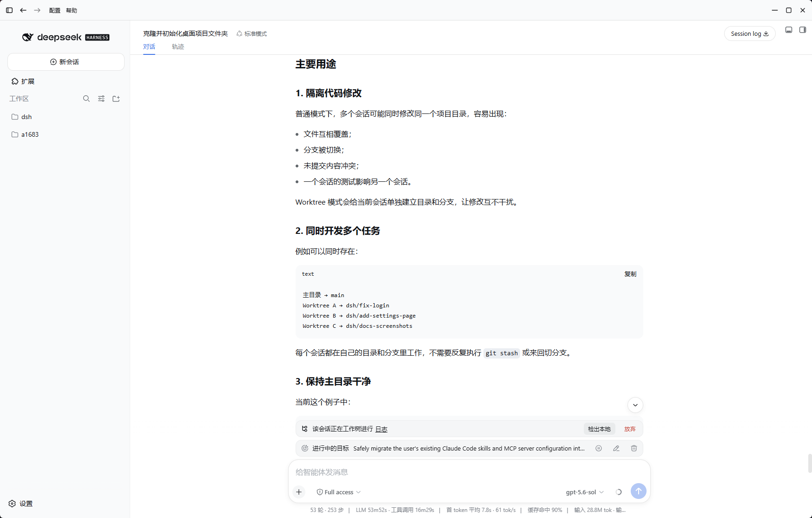Click the Worktree C dsh/docs-screenshots code line
812x518 pixels.
[x=357, y=326]
